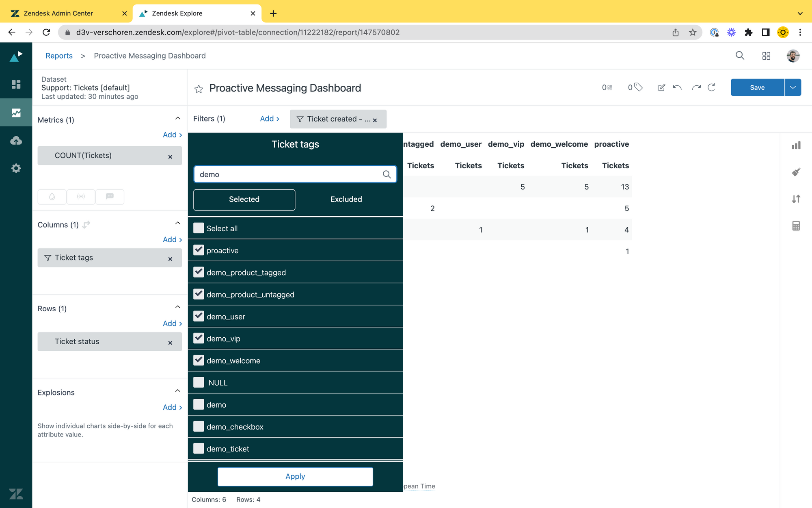This screenshot has height=508, width=812.
Task: Click the Ticket tags search field
Action: (x=289, y=174)
